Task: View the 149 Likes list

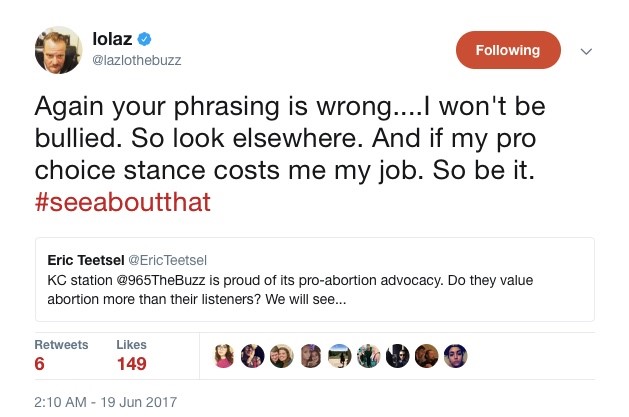Action: point(132,355)
